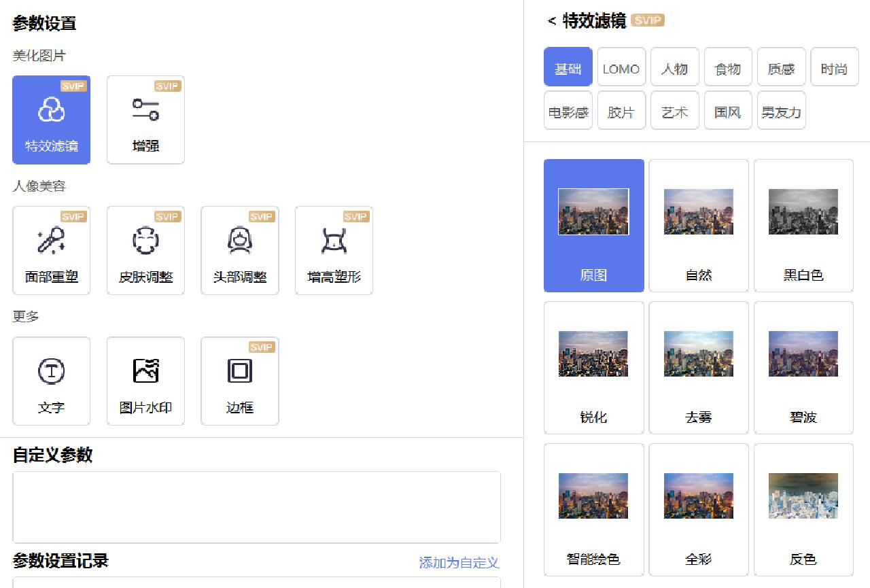
Task: Select the 增高塑形 body shaping tool
Action: pyautogui.click(x=333, y=250)
